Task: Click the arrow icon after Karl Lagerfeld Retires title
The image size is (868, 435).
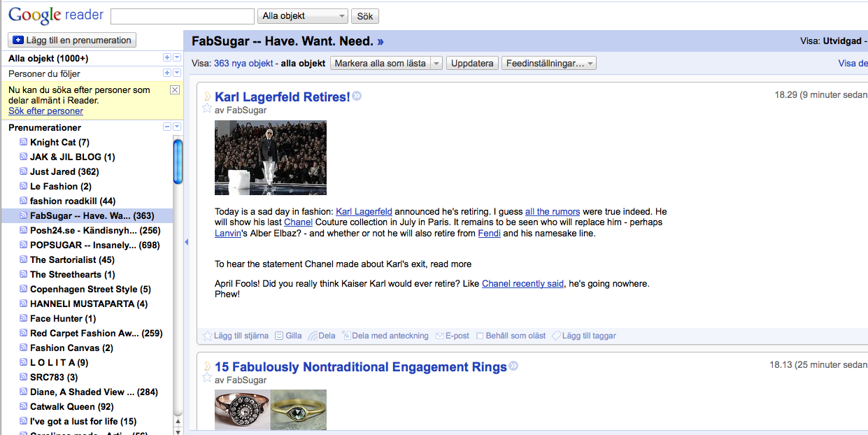Action: click(x=357, y=97)
